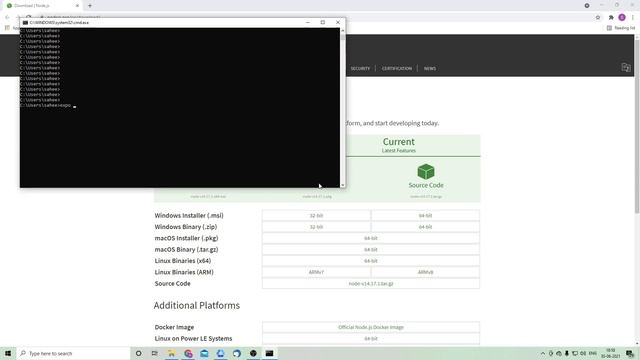Maximize the command prompt window

pos(323,22)
